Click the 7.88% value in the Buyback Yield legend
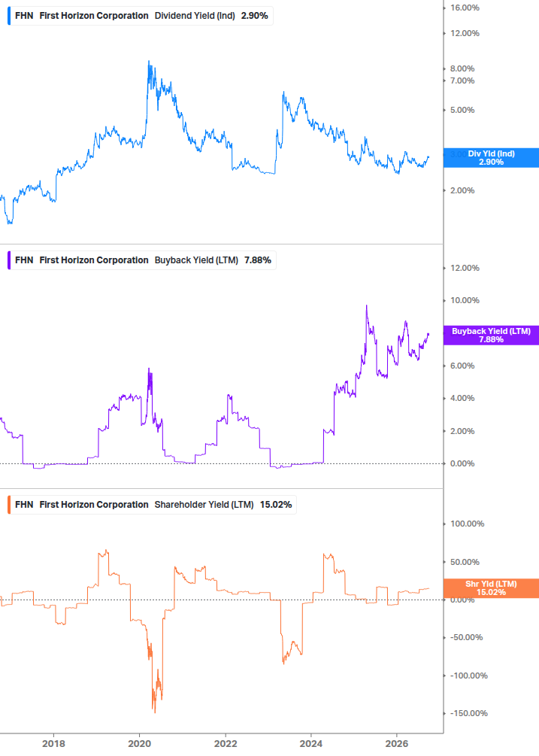The width and height of the screenshot is (539, 756). point(258,260)
